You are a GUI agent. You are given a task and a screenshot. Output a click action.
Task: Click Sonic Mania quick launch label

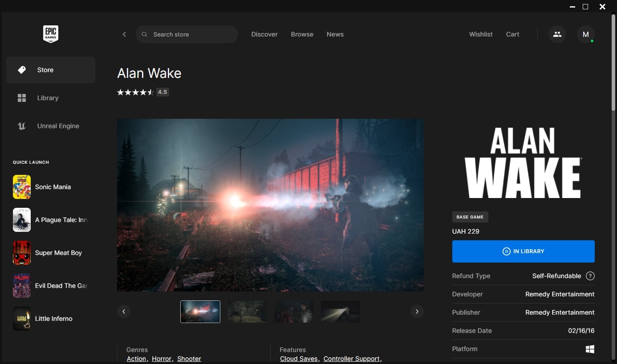click(53, 187)
